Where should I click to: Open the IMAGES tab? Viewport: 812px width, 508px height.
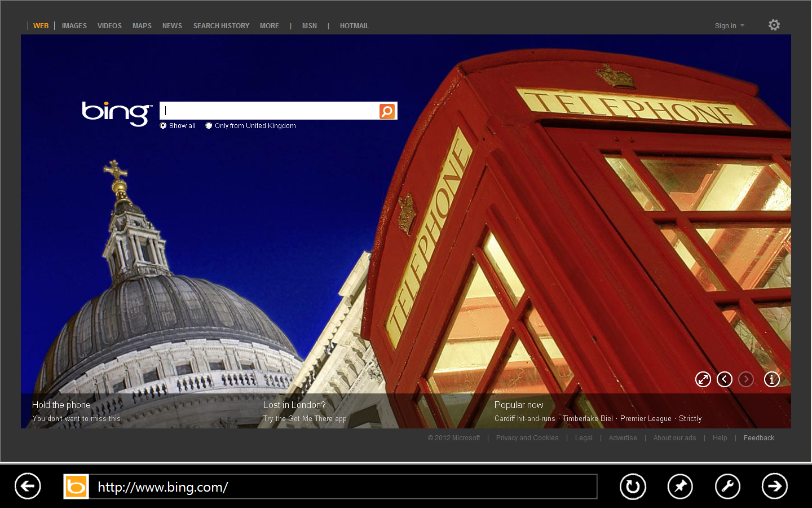(74, 26)
